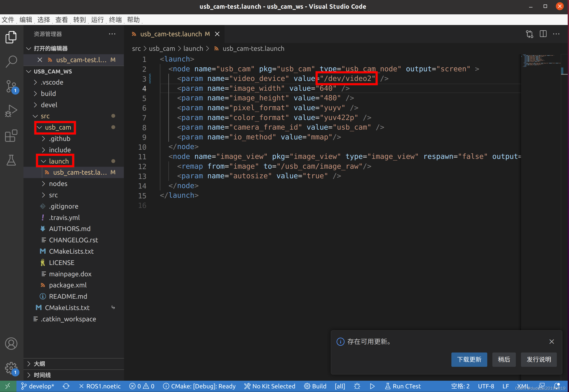The image size is (569, 392).
Task: Collapse the 打开的编辑器 section
Action: tap(74, 48)
